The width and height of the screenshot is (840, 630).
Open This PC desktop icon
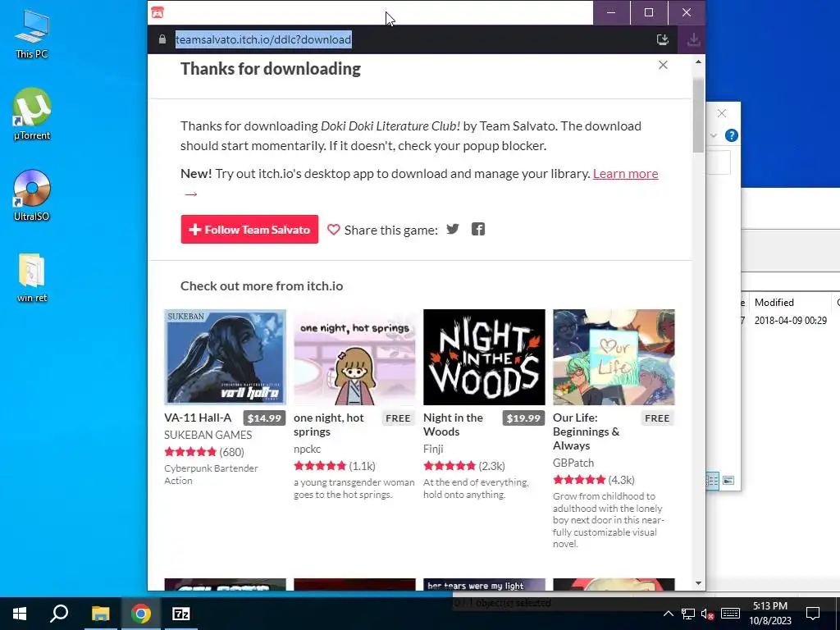(32, 34)
